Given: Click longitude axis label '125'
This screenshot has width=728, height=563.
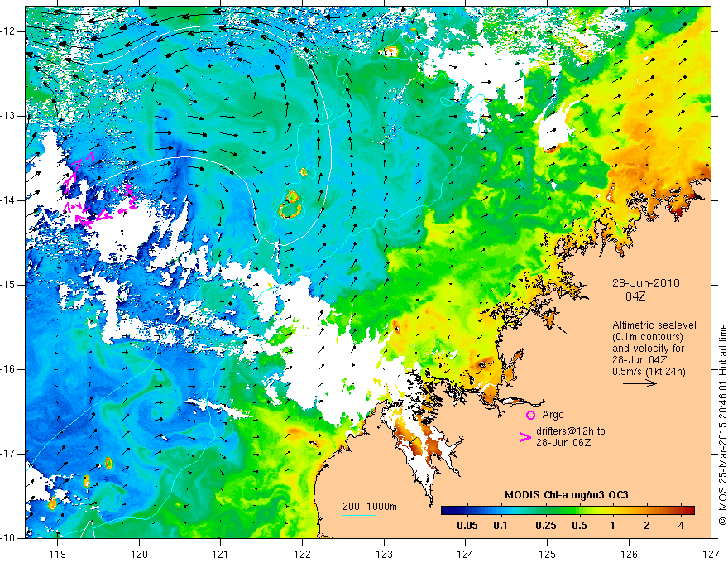Looking at the screenshot, I should [547, 554].
